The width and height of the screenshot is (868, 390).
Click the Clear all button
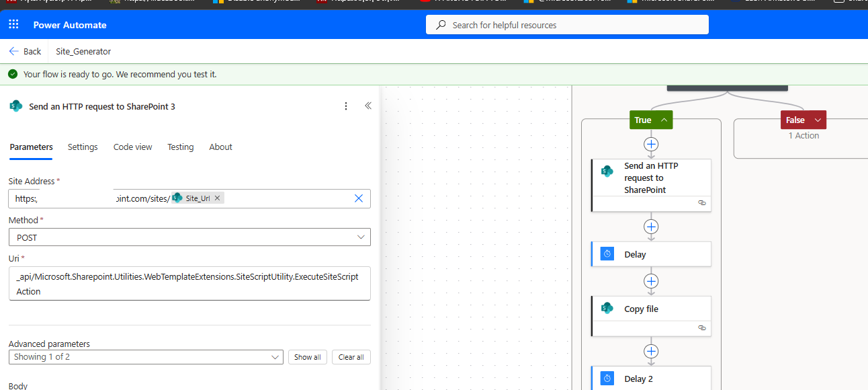351,357
